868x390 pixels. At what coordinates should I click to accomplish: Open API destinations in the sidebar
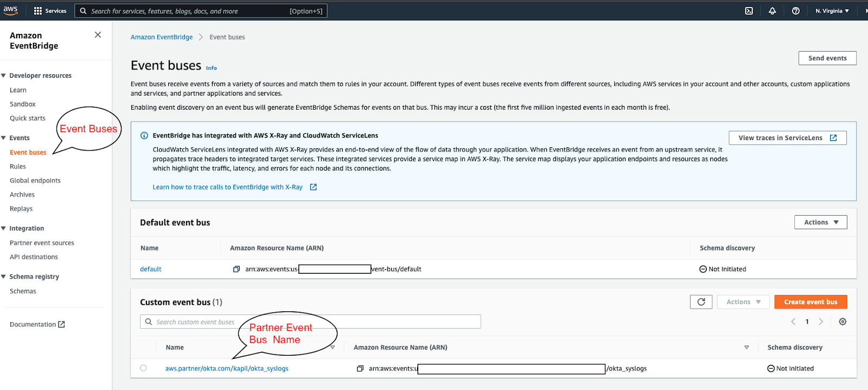tap(34, 257)
